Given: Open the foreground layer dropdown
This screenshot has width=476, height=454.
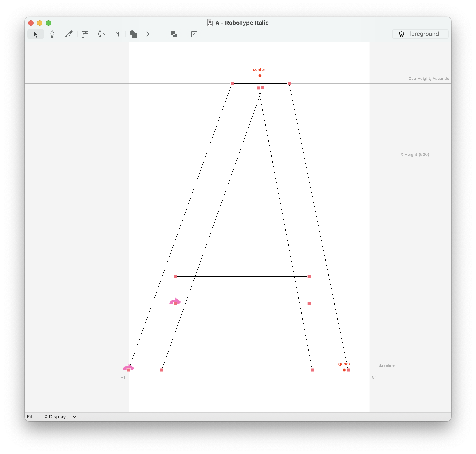Looking at the screenshot, I should (x=420, y=34).
